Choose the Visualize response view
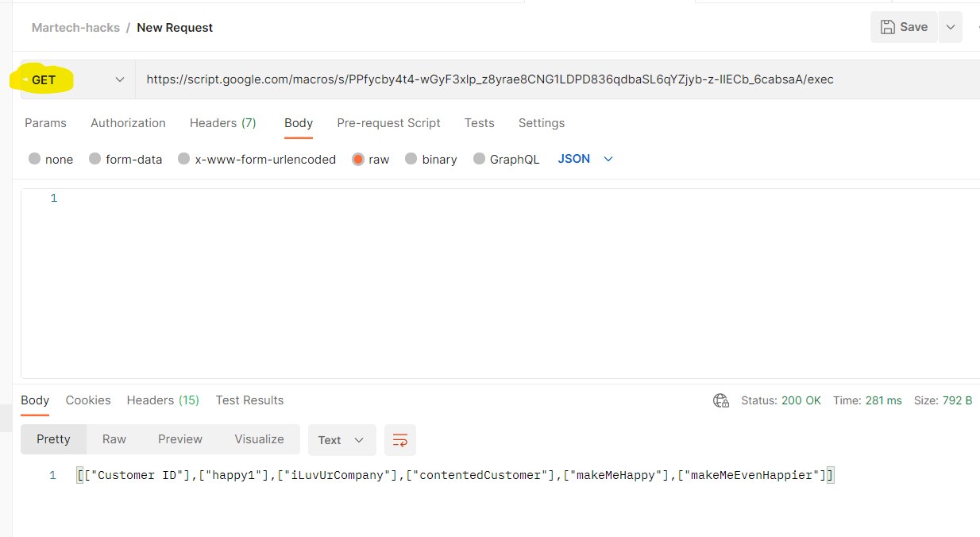This screenshot has width=980, height=537. coord(259,439)
